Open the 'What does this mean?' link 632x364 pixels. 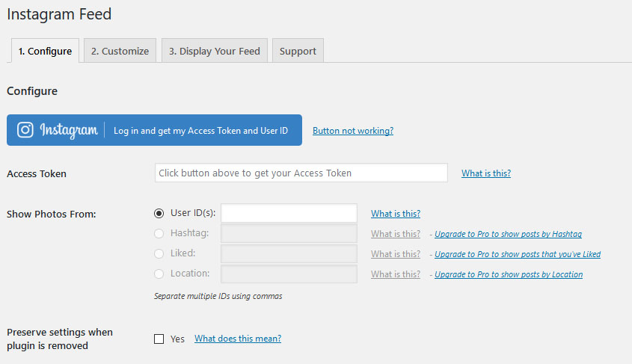tap(238, 339)
